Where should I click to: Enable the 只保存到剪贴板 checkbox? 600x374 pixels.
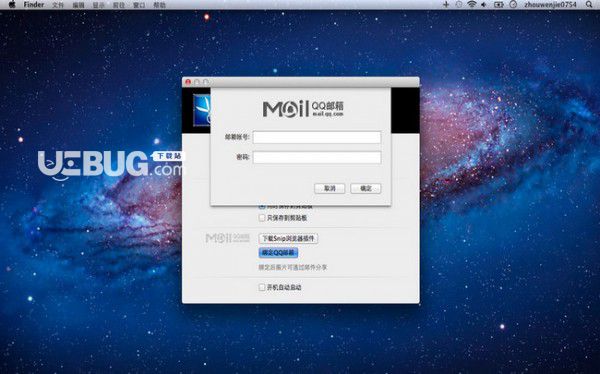click(x=262, y=218)
